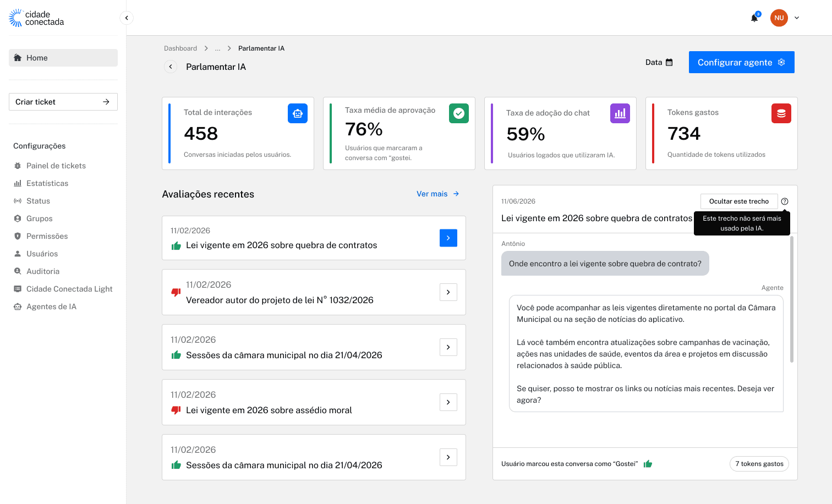Expand the Lei vigente assédio moral entry

[448, 402]
